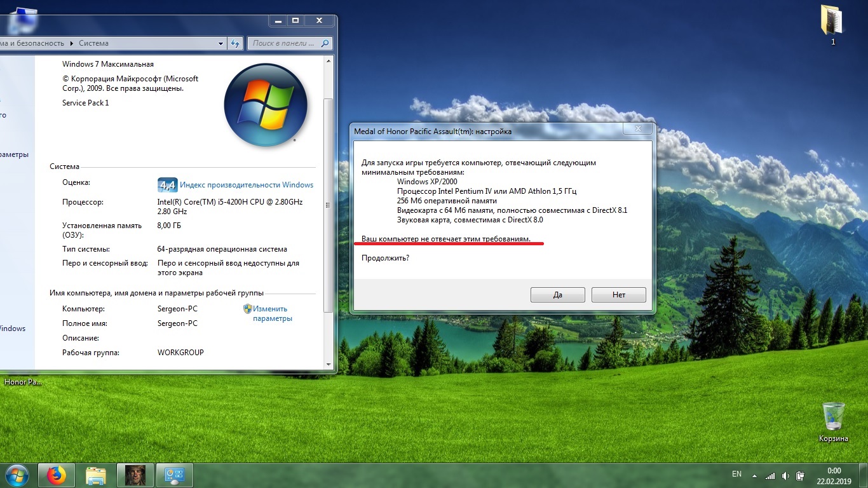Image resolution: width=868 pixels, height=488 pixels.
Task: Click the WORKGROUP value text
Action: (180, 353)
